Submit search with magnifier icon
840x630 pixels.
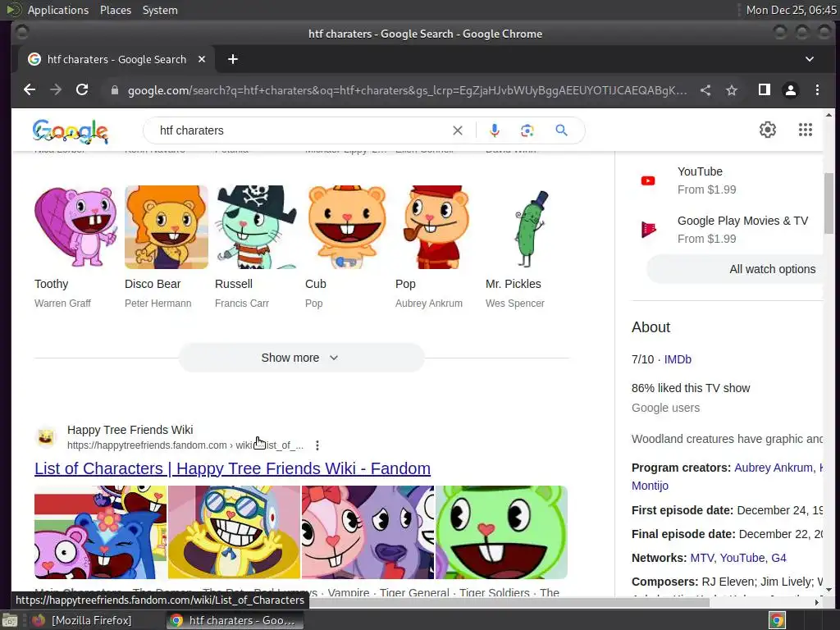coord(561,130)
